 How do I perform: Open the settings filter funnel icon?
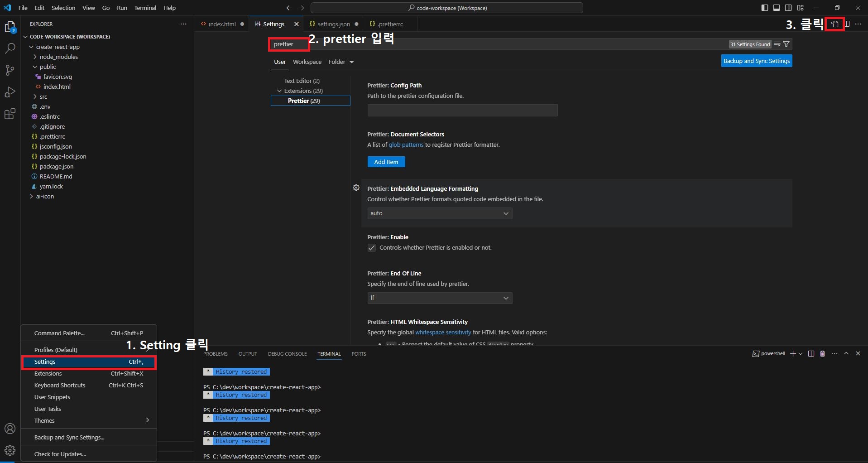(x=786, y=44)
